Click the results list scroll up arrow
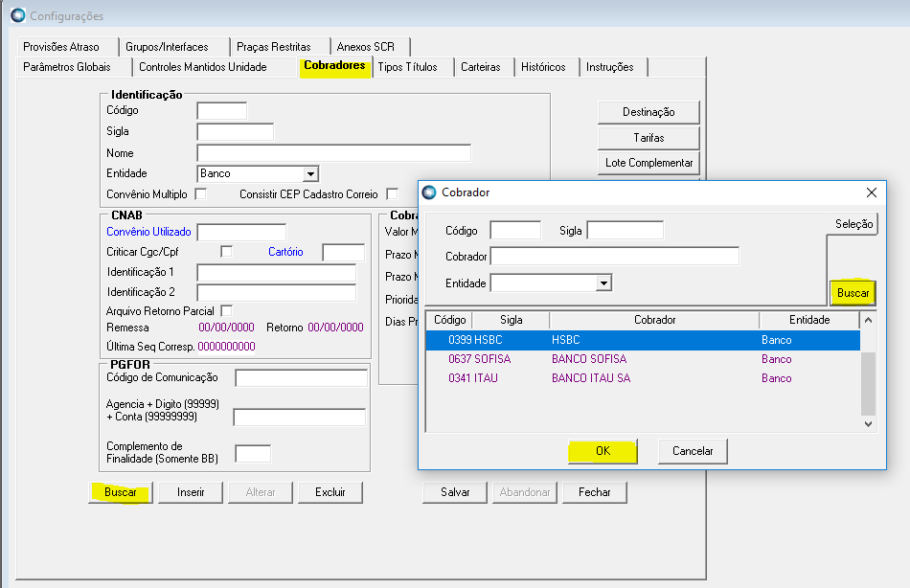 [x=868, y=320]
